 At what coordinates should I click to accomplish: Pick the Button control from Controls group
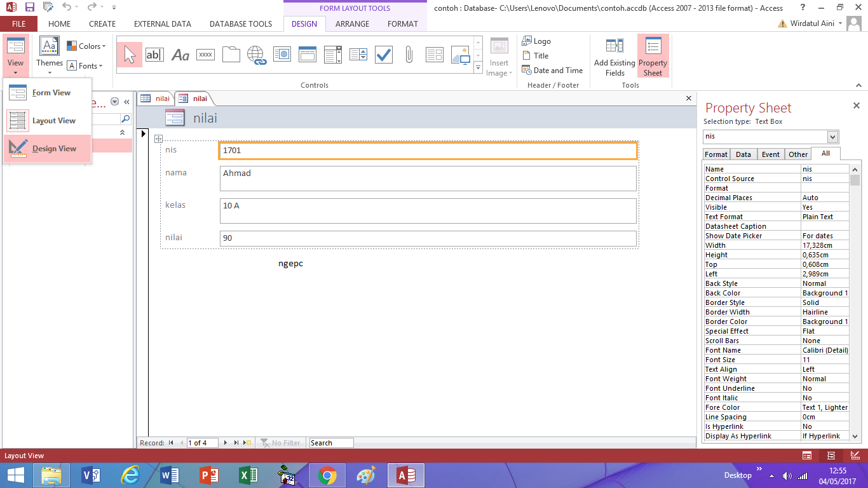(205, 55)
